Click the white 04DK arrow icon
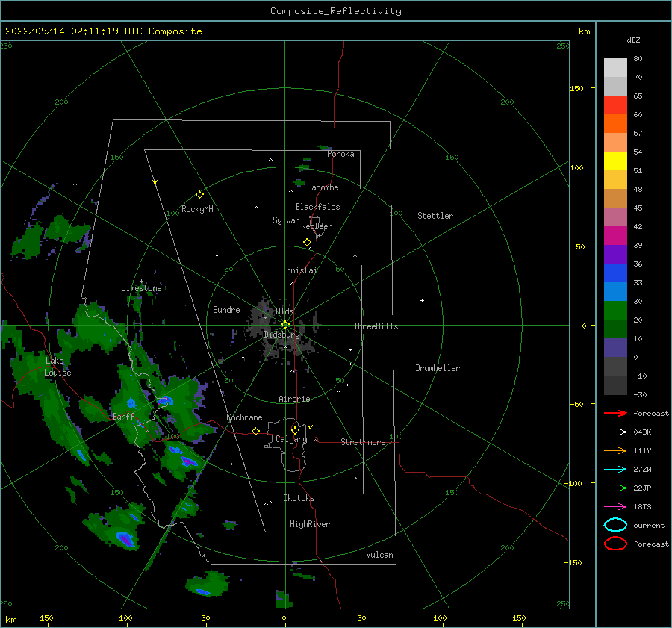The height and width of the screenshot is (628, 672). (615, 432)
